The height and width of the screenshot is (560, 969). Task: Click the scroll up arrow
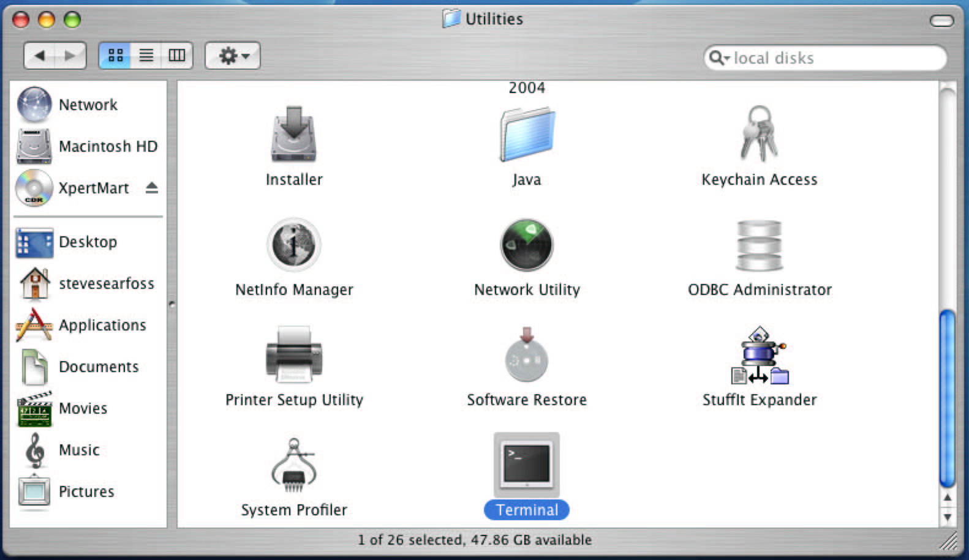(x=948, y=498)
